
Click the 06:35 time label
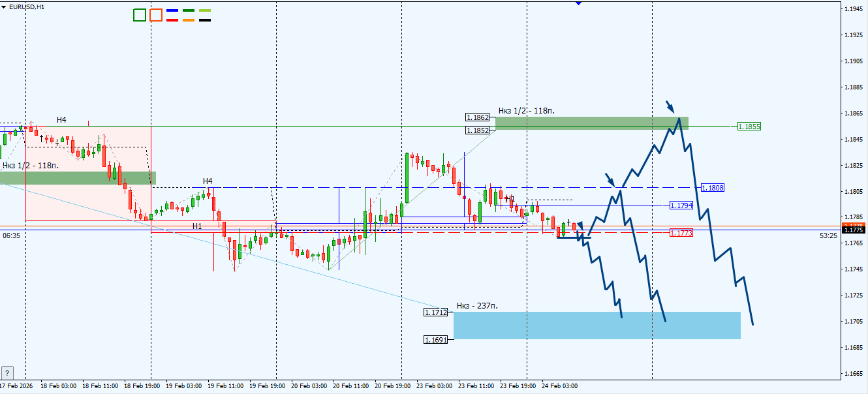[11, 235]
